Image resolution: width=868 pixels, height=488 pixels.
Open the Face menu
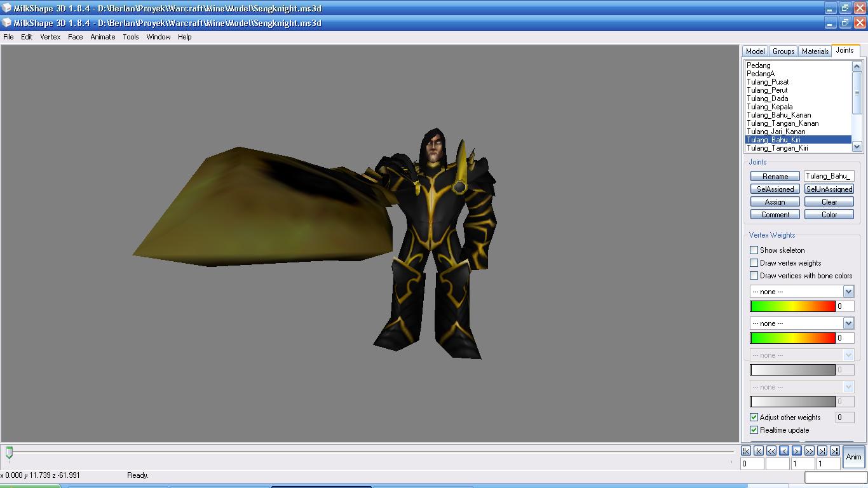coord(75,37)
